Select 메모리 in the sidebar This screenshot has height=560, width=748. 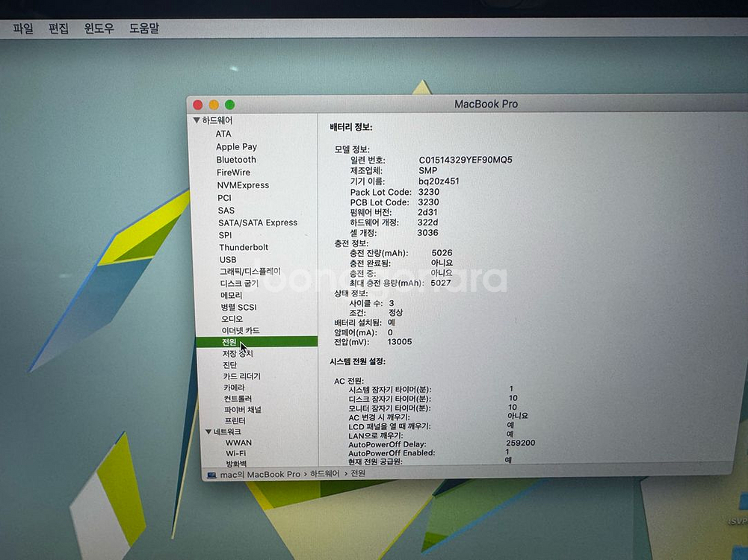[232, 295]
